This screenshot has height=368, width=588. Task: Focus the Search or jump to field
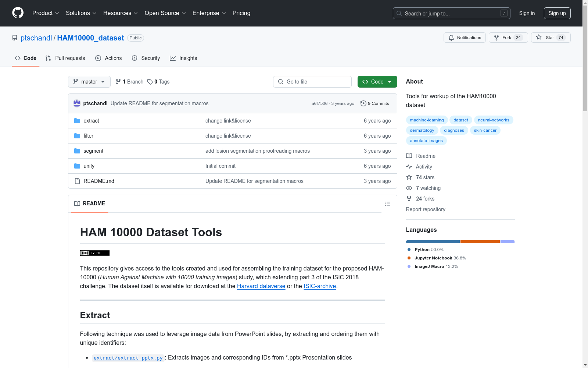[x=452, y=13]
